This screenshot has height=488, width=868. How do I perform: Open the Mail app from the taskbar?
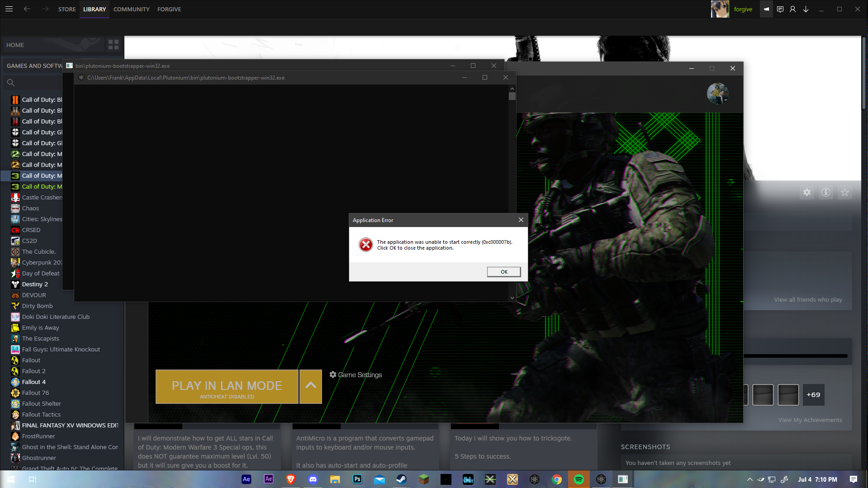point(379,479)
